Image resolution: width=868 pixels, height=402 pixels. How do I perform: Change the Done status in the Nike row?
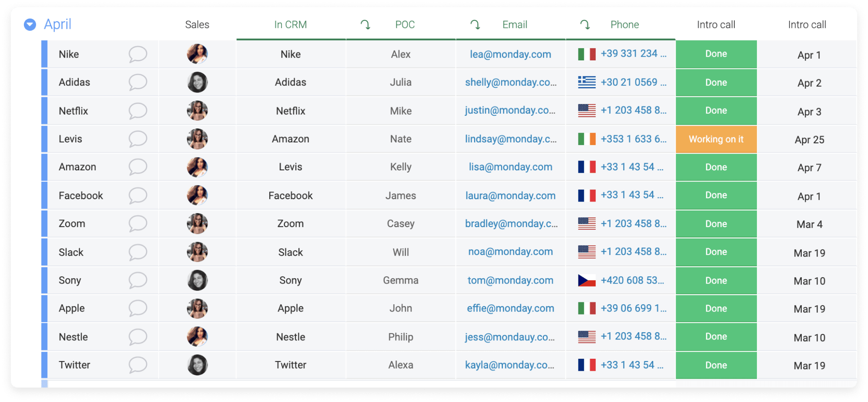(716, 54)
